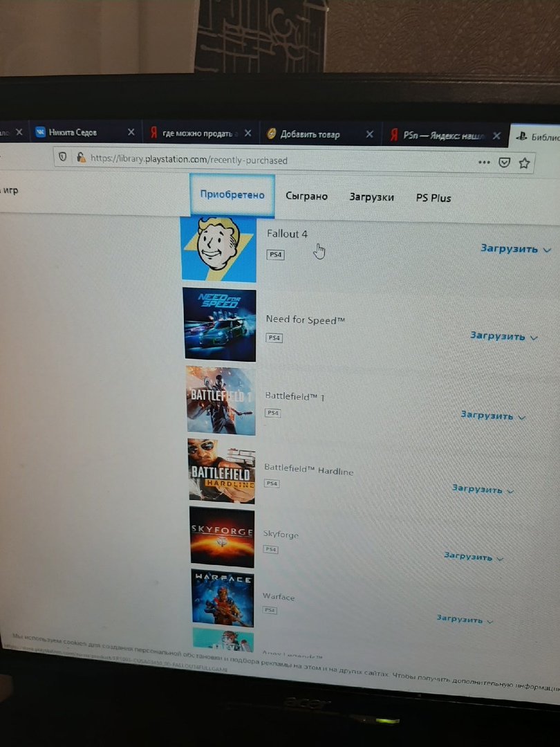Open the Skyforge title link
The width and height of the screenshot is (560, 747).
tap(281, 534)
